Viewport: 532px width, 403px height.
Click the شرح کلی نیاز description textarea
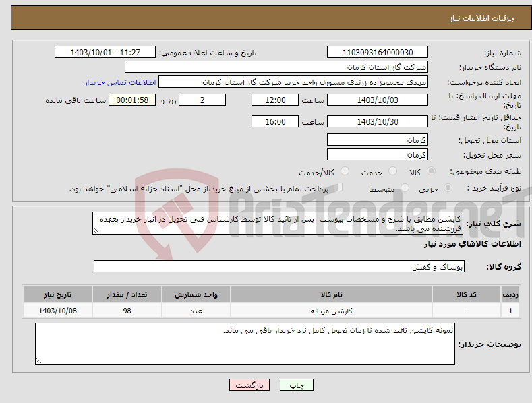pos(278,223)
